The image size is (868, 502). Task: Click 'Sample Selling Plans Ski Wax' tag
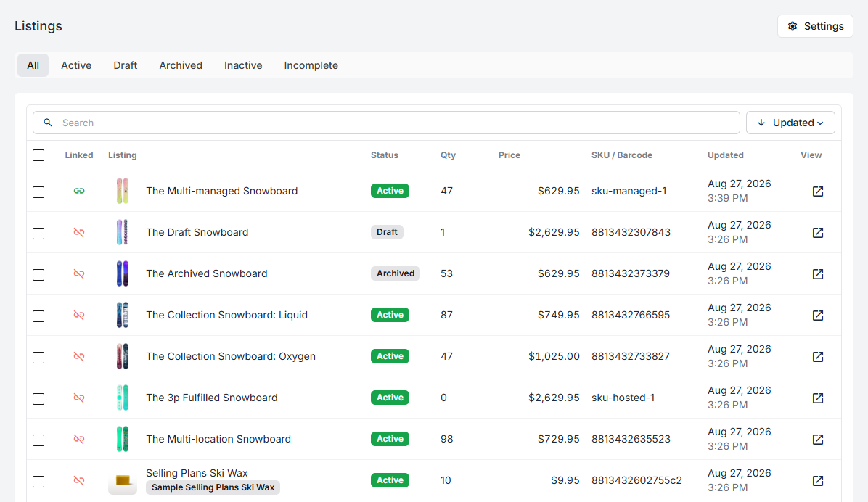point(213,487)
